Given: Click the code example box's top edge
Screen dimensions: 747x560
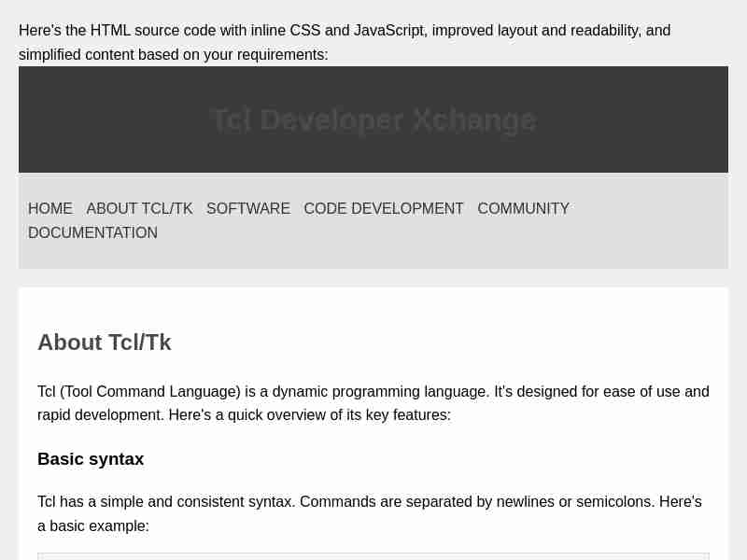Looking at the screenshot, I should 373,554.
